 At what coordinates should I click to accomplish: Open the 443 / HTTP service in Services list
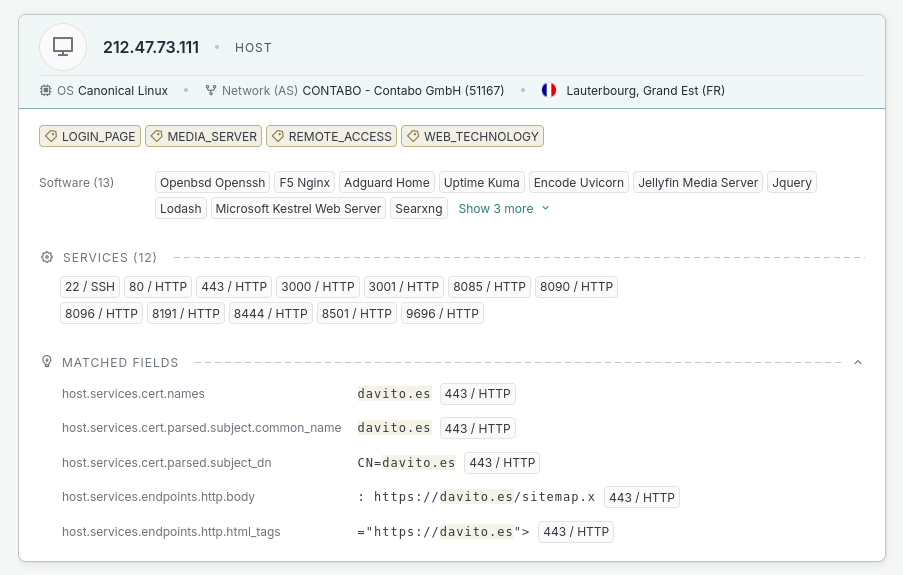[x=234, y=286]
